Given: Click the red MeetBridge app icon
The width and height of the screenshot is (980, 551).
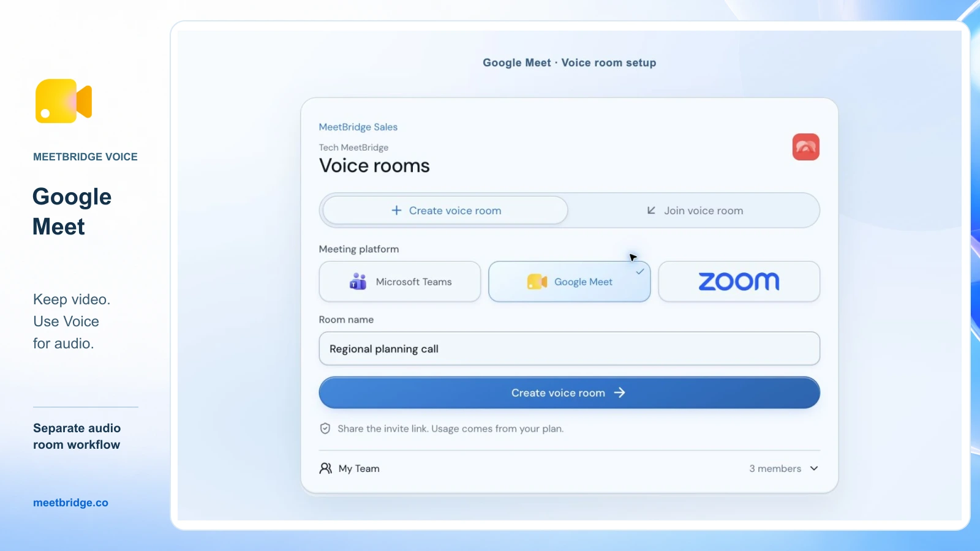Looking at the screenshot, I should pyautogui.click(x=805, y=147).
